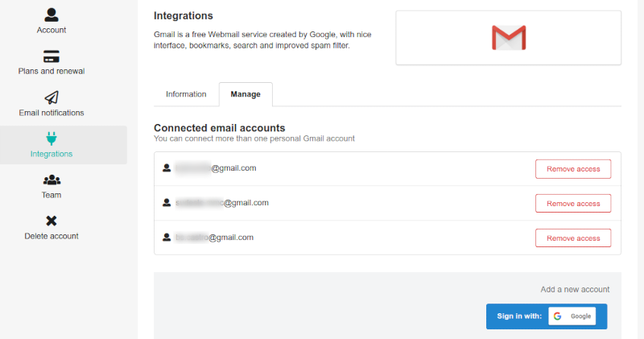Image resolution: width=644 pixels, height=339 pixels.
Task: Choose Delete account label in sidebar
Action: coord(52,236)
